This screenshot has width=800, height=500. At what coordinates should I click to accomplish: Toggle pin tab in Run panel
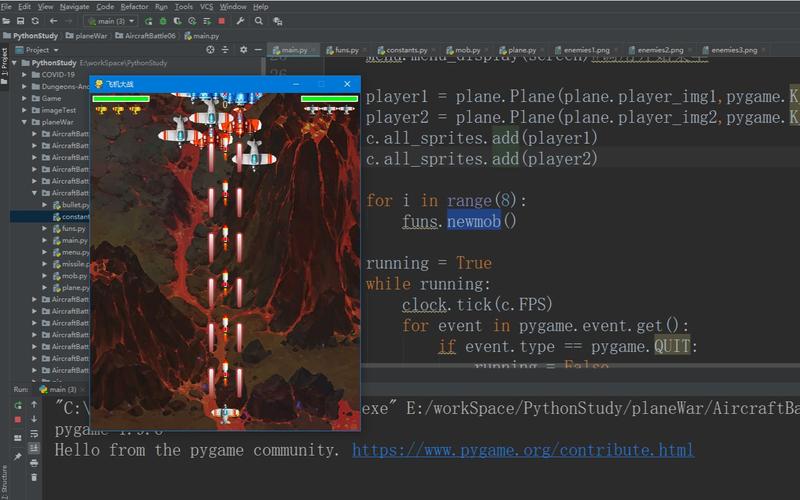tap(18, 457)
